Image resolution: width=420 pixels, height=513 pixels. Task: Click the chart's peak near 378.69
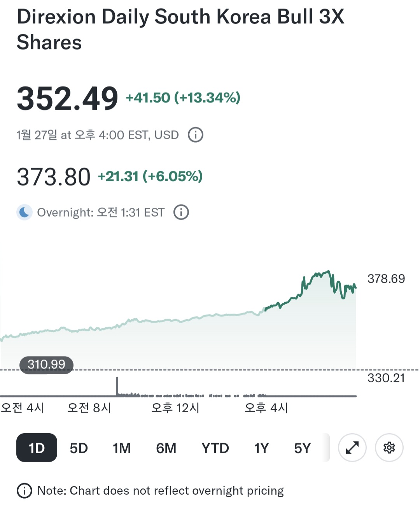click(x=329, y=271)
